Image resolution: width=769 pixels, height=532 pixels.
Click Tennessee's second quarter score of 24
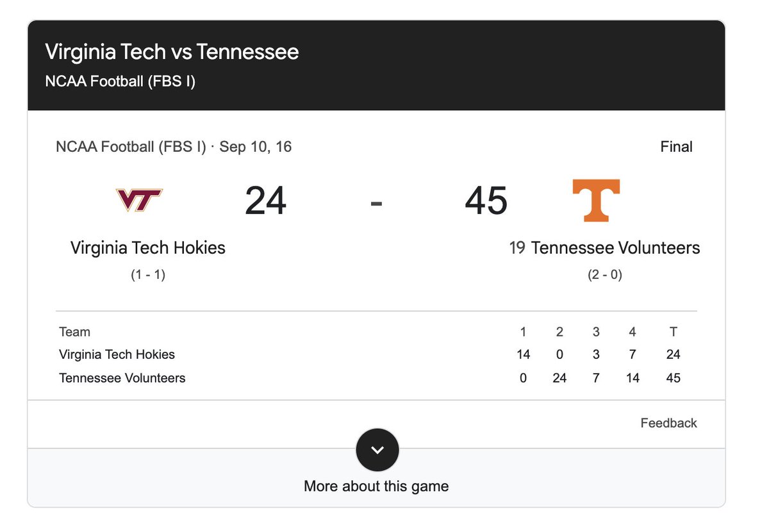click(x=559, y=378)
